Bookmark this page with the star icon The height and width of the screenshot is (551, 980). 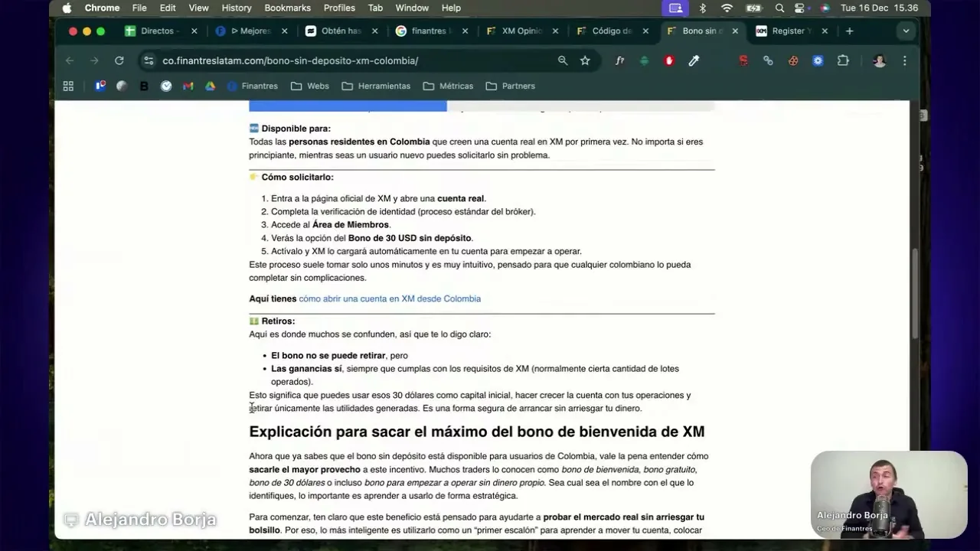585,60
